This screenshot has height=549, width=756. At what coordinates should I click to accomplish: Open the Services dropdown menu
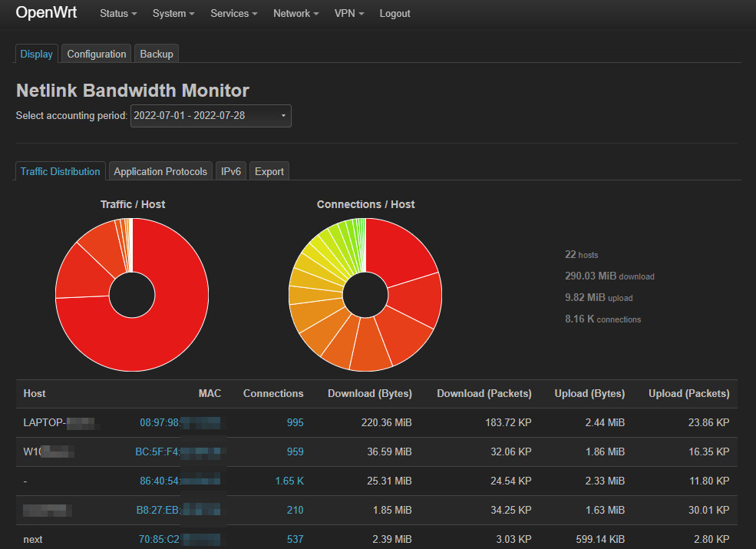[x=233, y=13]
